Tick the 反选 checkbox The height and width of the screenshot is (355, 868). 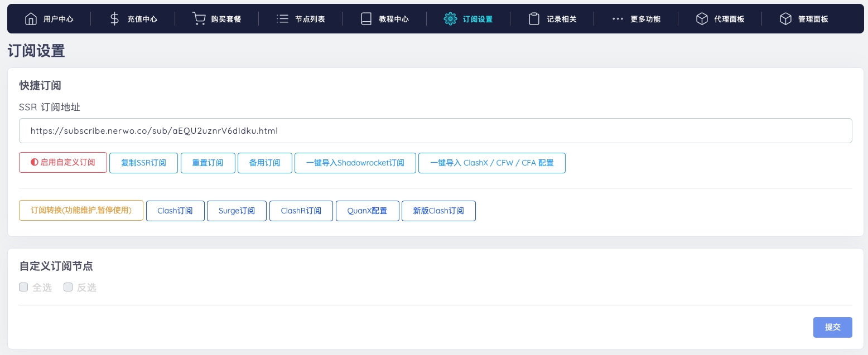click(68, 287)
